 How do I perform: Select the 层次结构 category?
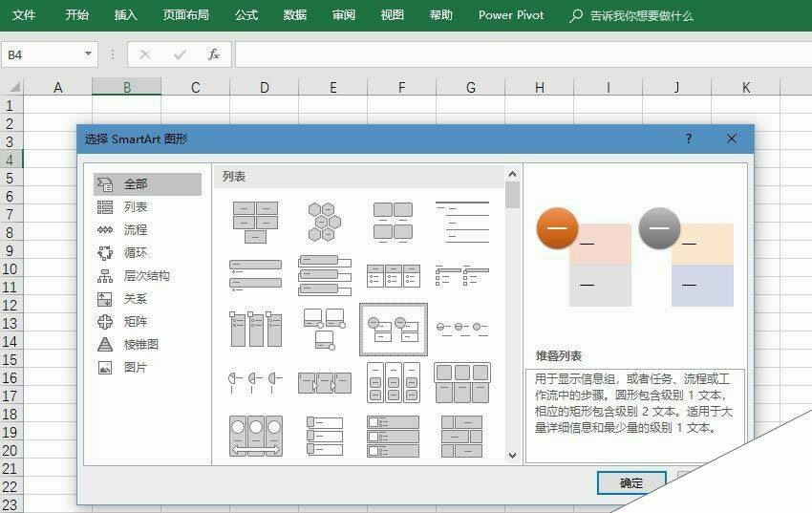(x=147, y=275)
